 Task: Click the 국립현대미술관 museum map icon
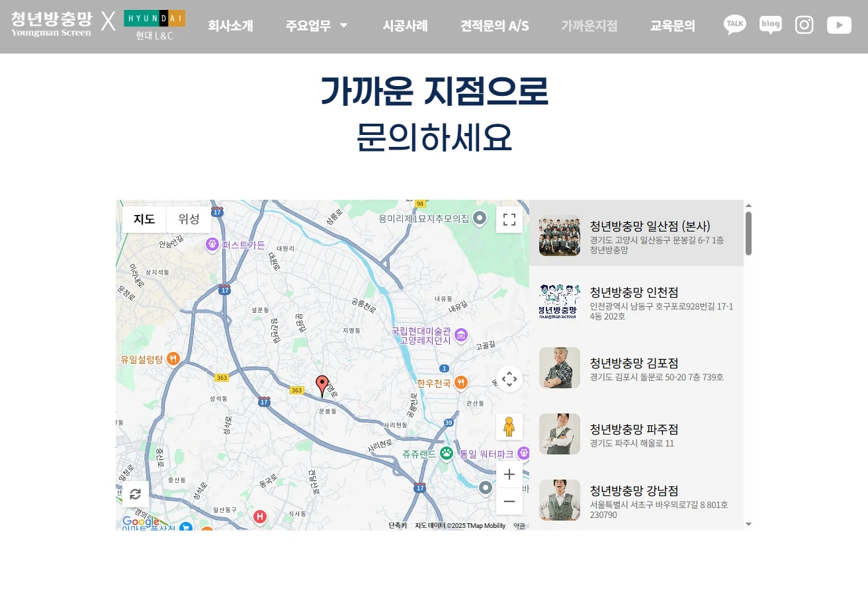click(x=461, y=335)
